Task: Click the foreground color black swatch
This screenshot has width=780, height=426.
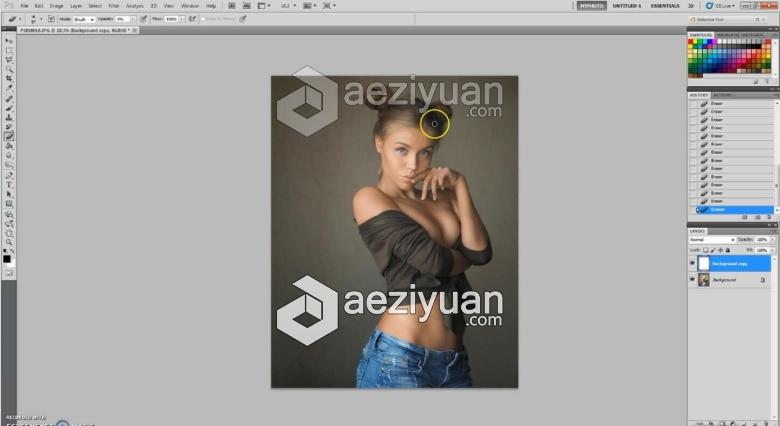Action: tap(6, 259)
